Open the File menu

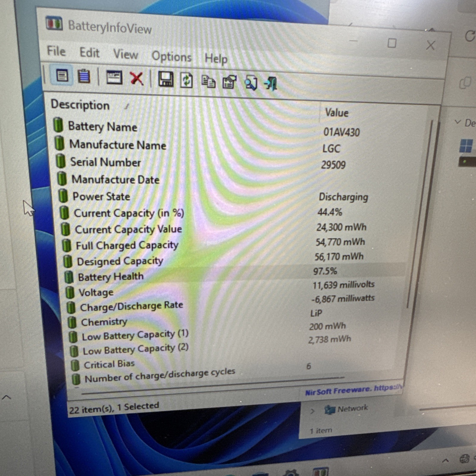[56, 51]
